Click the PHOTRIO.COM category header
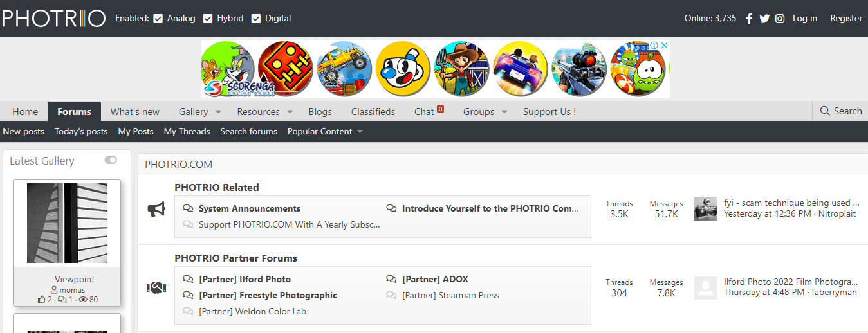The width and height of the screenshot is (868, 333). click(x=178, y=164)
